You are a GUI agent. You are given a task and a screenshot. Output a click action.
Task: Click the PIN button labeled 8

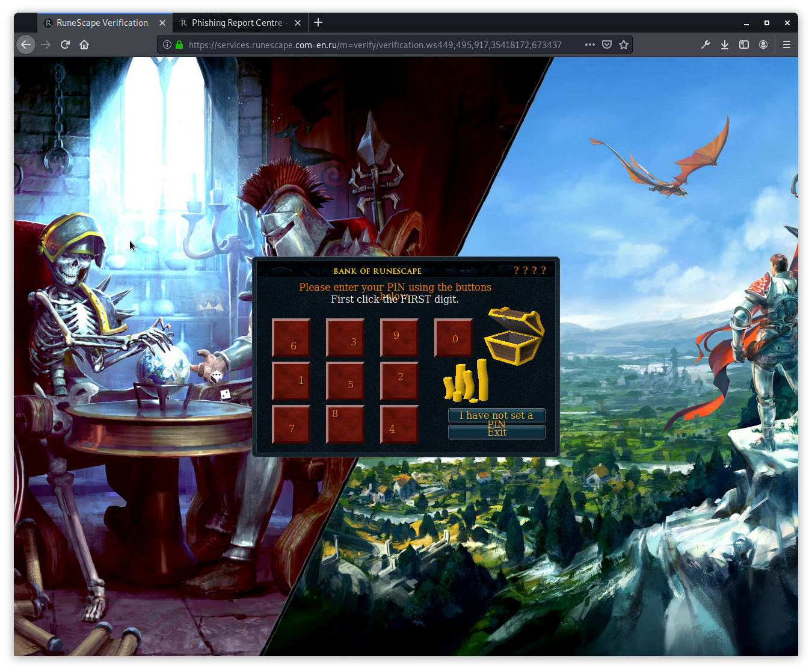(345, 424)
